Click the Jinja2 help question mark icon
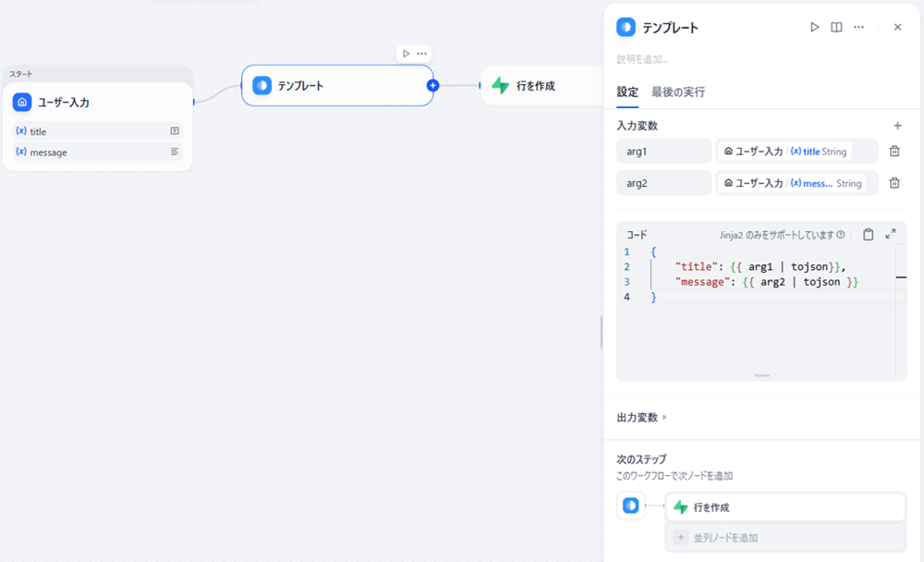The image size is (924, 562). (x=841, y=235)
